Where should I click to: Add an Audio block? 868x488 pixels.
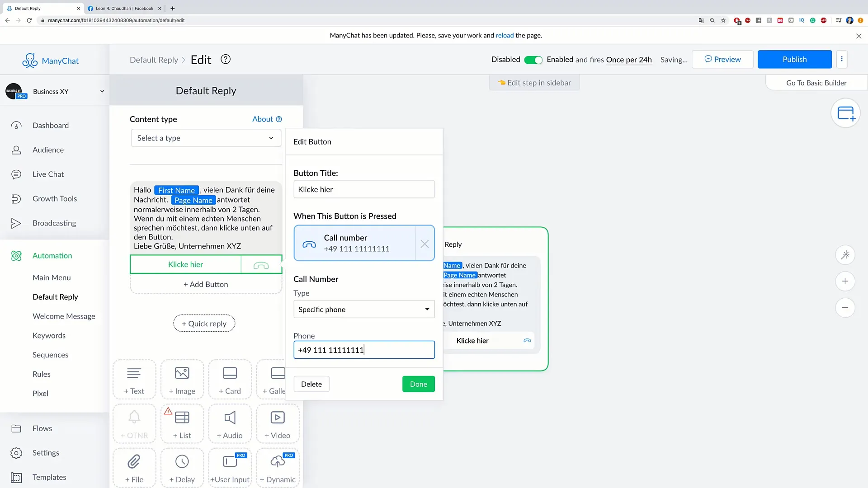230,424
